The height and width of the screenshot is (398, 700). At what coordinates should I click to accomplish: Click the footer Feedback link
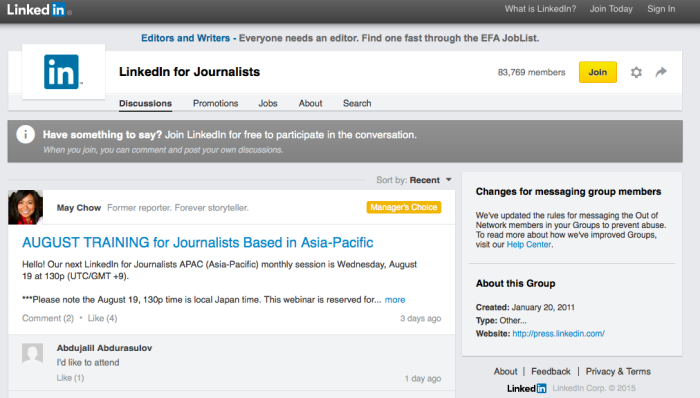tap(550, 371)
